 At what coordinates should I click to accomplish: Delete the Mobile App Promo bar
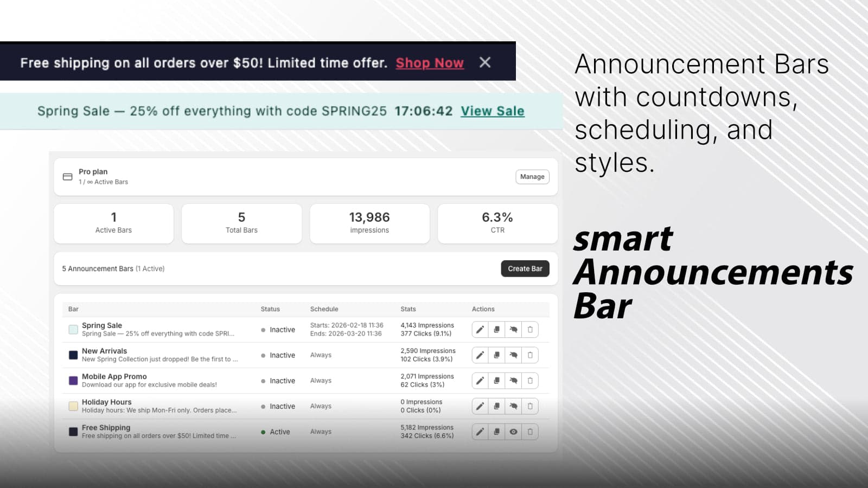[x=530, y=381]
